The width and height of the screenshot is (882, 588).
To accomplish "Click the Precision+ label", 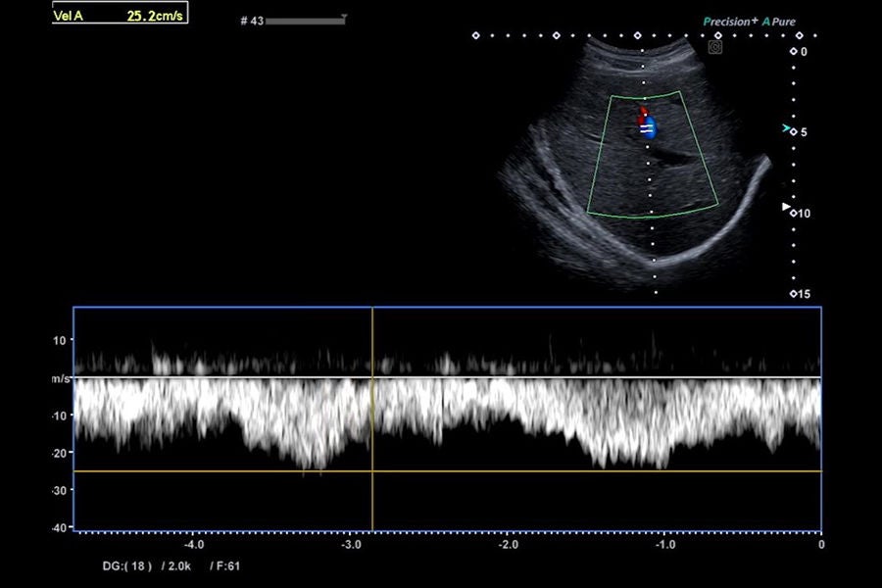I will pyautogui.click(x=730, y=22).
